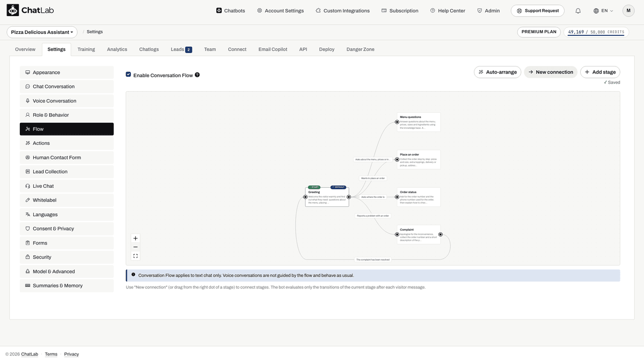The height and width of the screenshot is (362, 644).
Task: Switch to the Overview tab
Action: click(x=25, y=49)
